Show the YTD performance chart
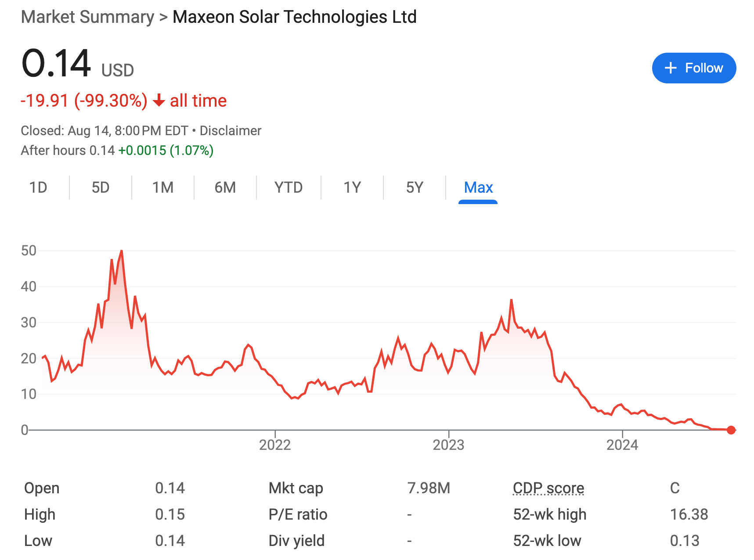754x560 pixels. pyautogui.click(x=288, y=187)
